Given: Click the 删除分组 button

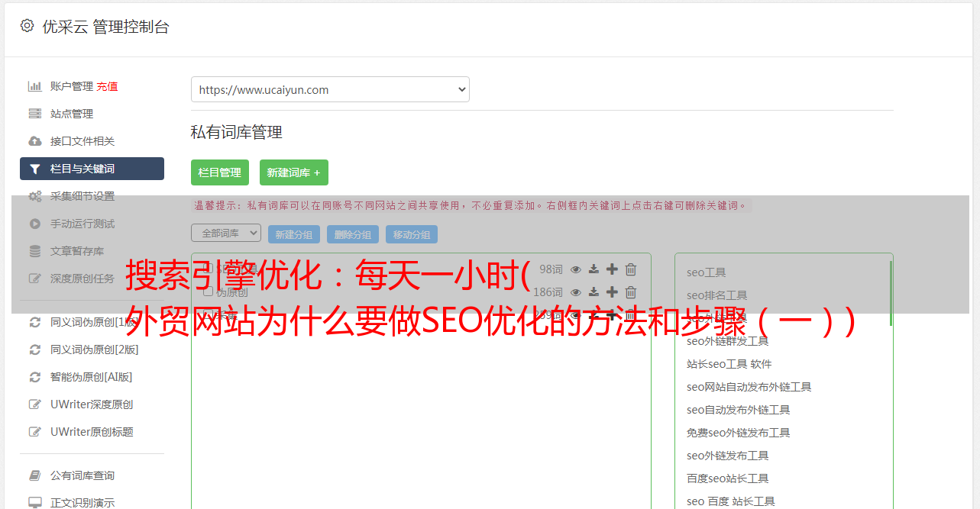Looking at the screenshot, I should click(353, 234).
